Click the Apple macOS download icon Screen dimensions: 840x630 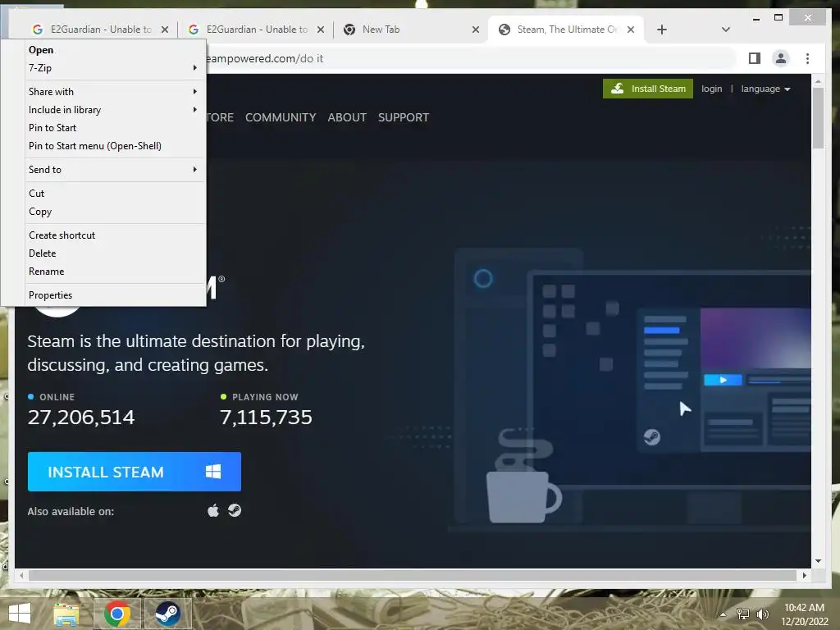(x=213, y=510)
